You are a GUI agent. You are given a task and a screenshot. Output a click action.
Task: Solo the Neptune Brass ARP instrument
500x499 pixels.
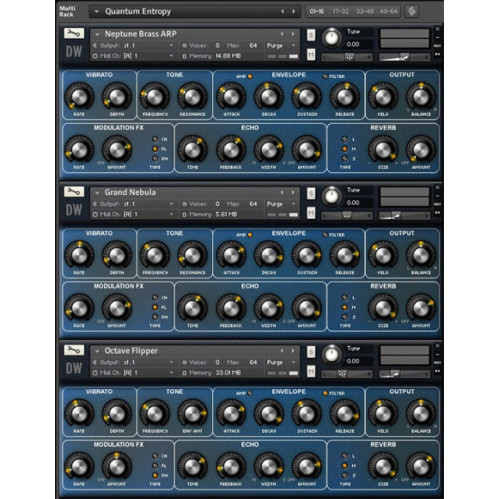pos(311,35)
